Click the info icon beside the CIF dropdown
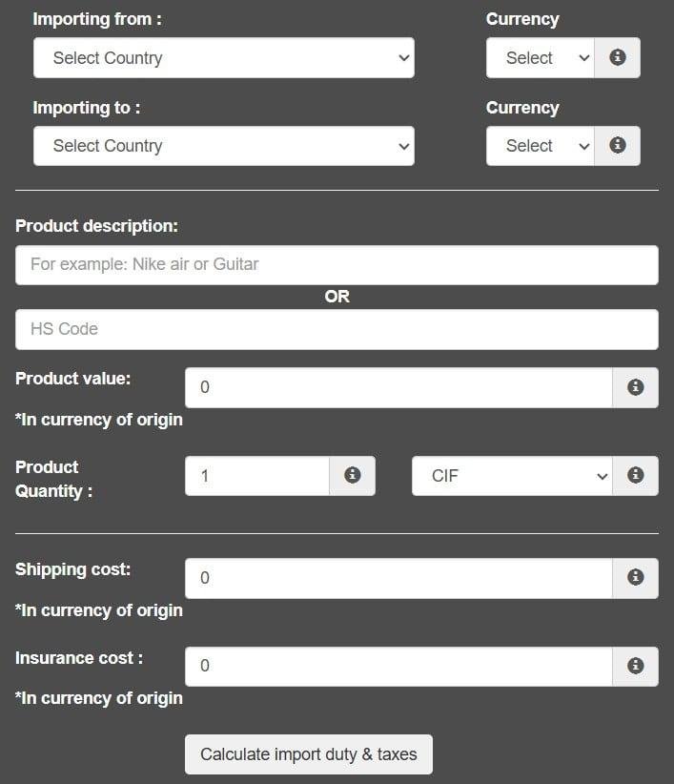The width and height of the screenshot is (674, 784). [x=636, y=475]
